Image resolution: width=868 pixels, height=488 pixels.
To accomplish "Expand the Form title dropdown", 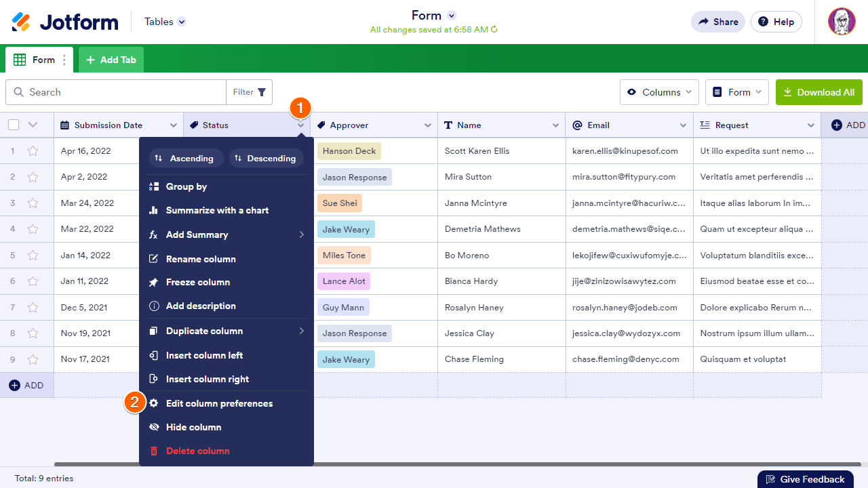I will (452, 16).
